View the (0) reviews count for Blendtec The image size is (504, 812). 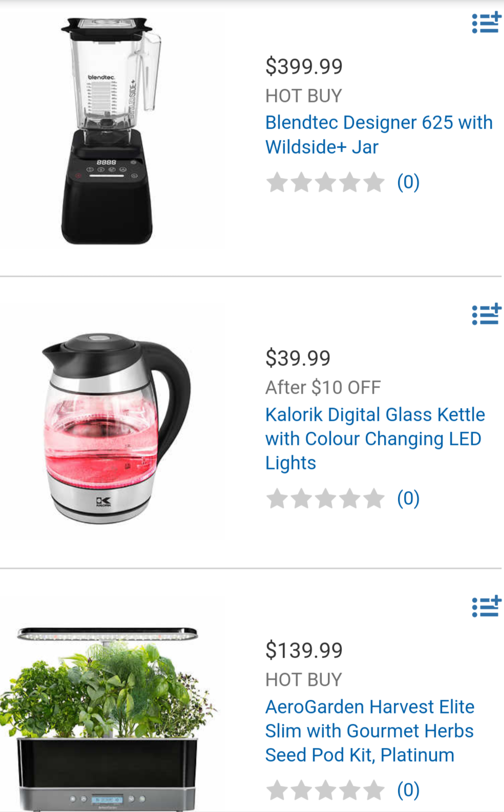tap(408, 182)
